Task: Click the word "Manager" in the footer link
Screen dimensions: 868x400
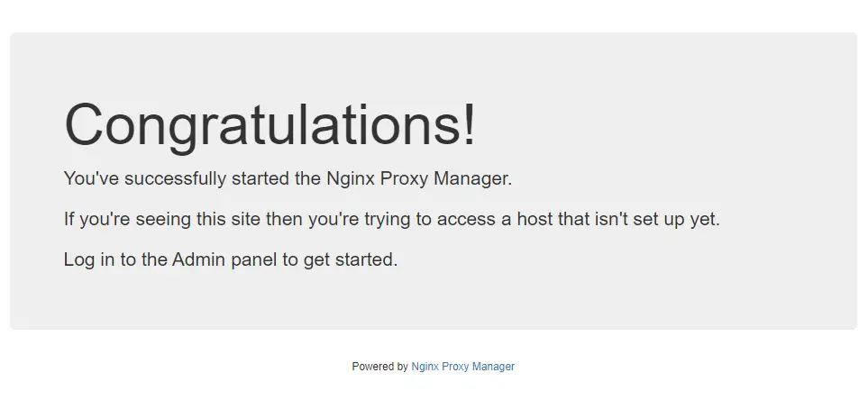Action: click(x=493, y=367)
